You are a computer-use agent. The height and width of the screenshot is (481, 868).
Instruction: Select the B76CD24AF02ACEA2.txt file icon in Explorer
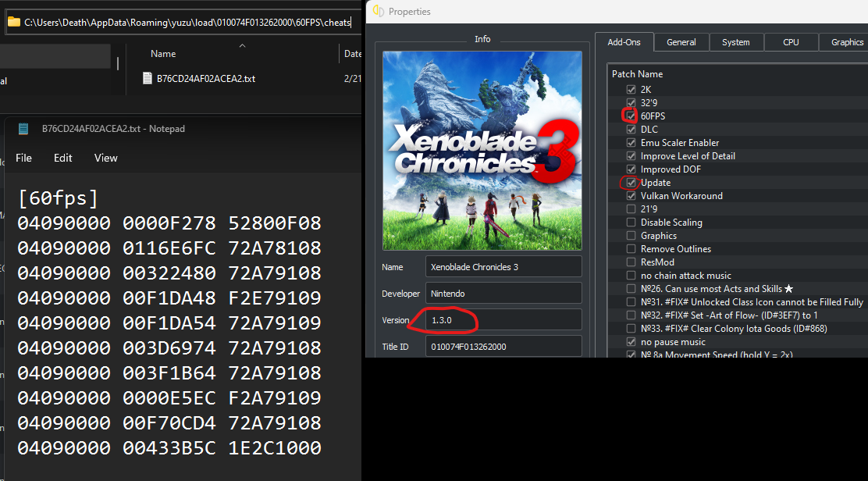click(148, 78)
